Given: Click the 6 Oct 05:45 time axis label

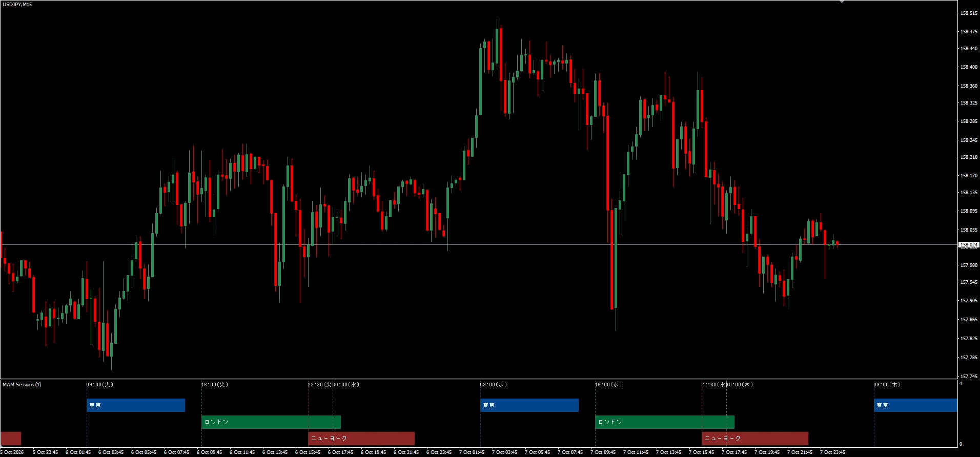Looking at the screenshot, I should pos(144,452).
